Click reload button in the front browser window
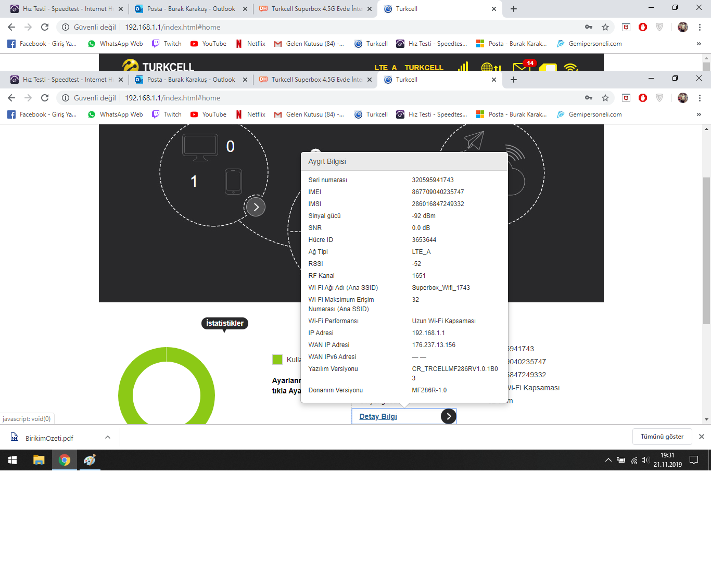 pyautogui.click(x=45, y=98)
